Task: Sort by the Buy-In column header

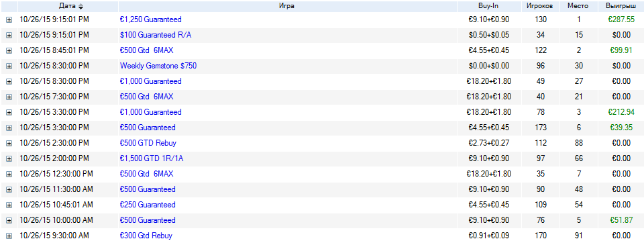Action: (x=489, y=6)
